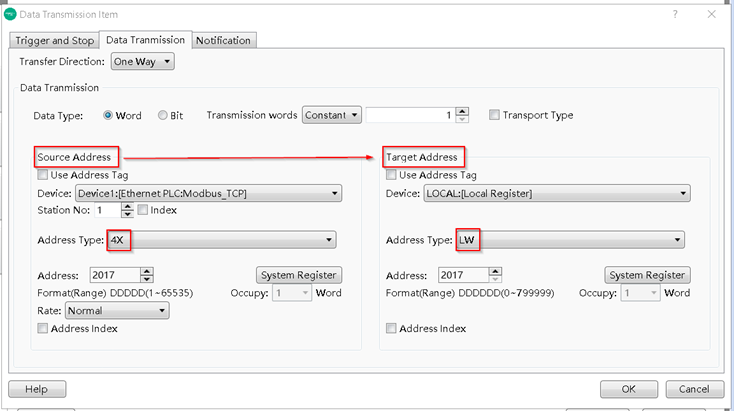Close the Data Transmission Item dialog
The width and height of the screenshot is (734, 411).
(711, 14)
